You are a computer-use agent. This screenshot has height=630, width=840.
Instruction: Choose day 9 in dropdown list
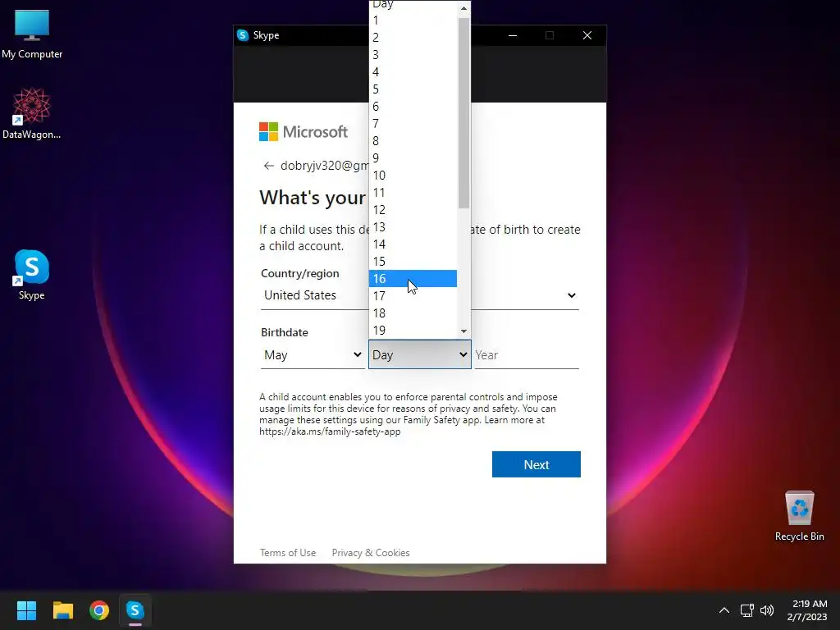tap(413, 158)
